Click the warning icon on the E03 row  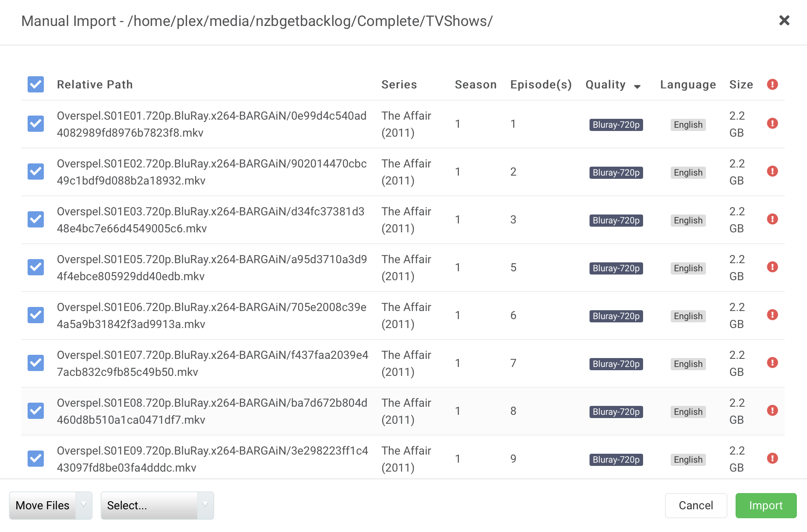pyautogui.click(x=773, y=220)
